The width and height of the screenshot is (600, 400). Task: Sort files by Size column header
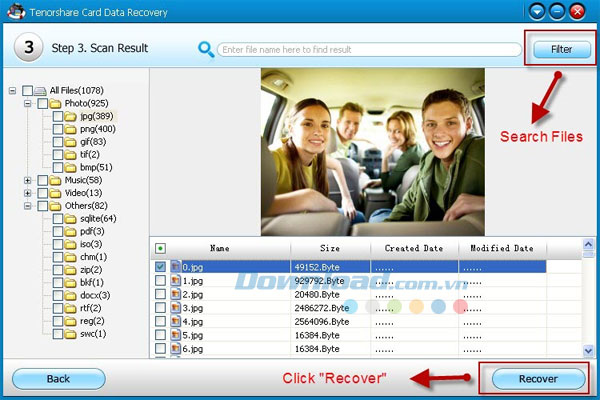pyautogui.click(x=330, y=248)
